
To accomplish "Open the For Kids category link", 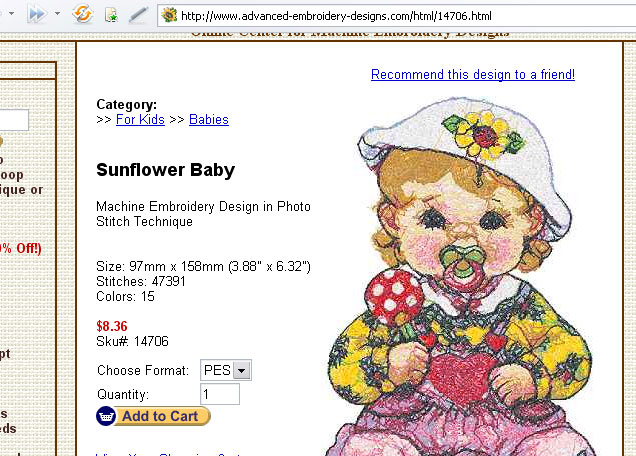I will [x=140, y=120].
